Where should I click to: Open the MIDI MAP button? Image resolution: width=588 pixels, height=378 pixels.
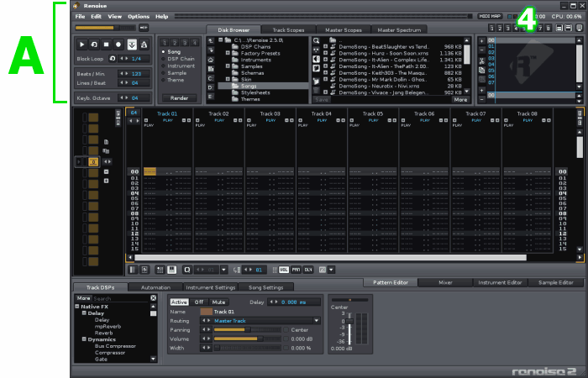[490, 17]
